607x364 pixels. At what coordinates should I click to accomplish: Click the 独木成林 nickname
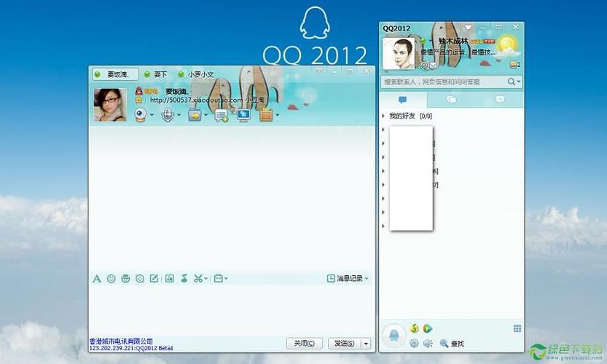click(x=453, y=41)
